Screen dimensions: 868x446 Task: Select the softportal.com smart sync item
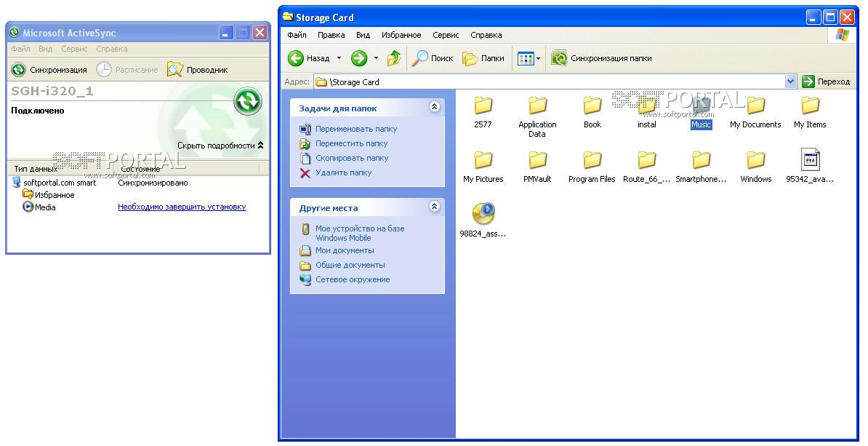(55, 183)
